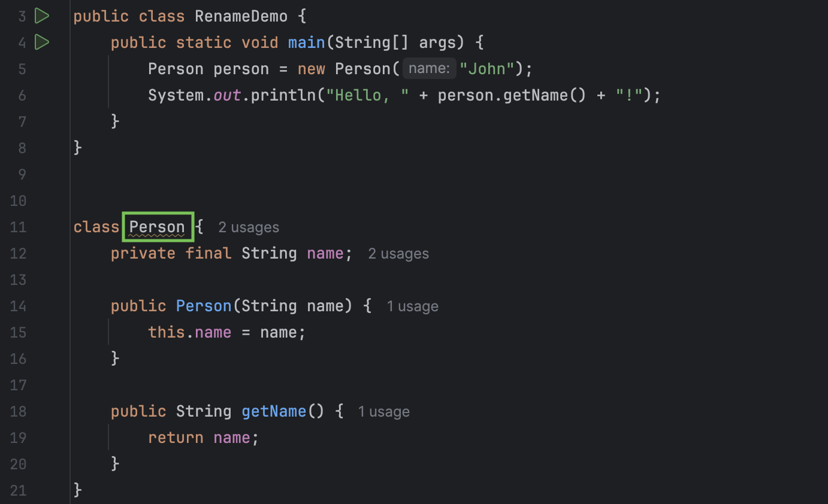Click the '1 usage' hint for getName method
Screen dimensions: 828x504
383,411
